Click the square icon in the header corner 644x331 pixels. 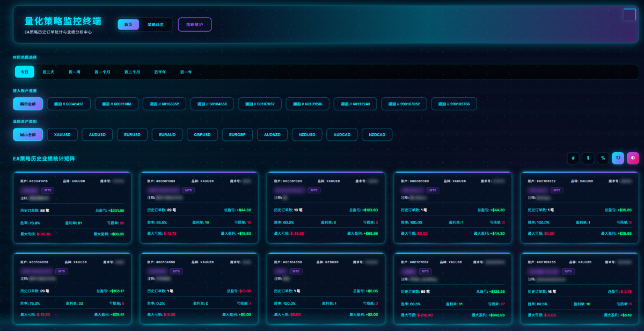pyautogui.click(x=629, y=15)
